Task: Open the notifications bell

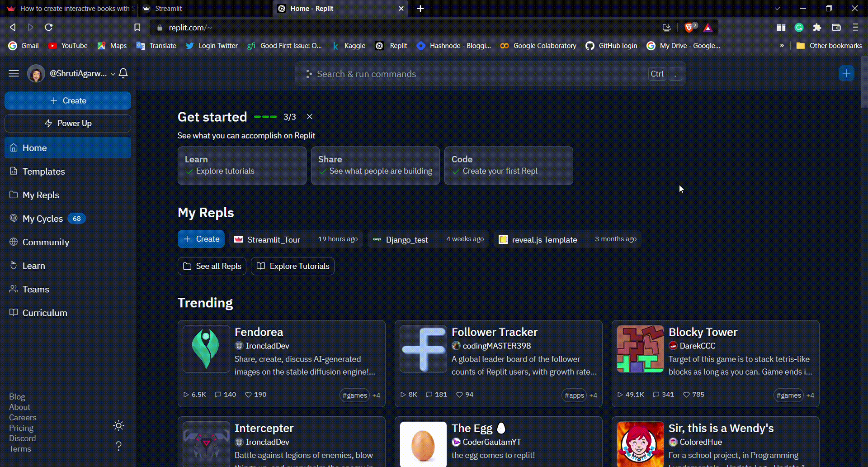Action: pos(123,73)
